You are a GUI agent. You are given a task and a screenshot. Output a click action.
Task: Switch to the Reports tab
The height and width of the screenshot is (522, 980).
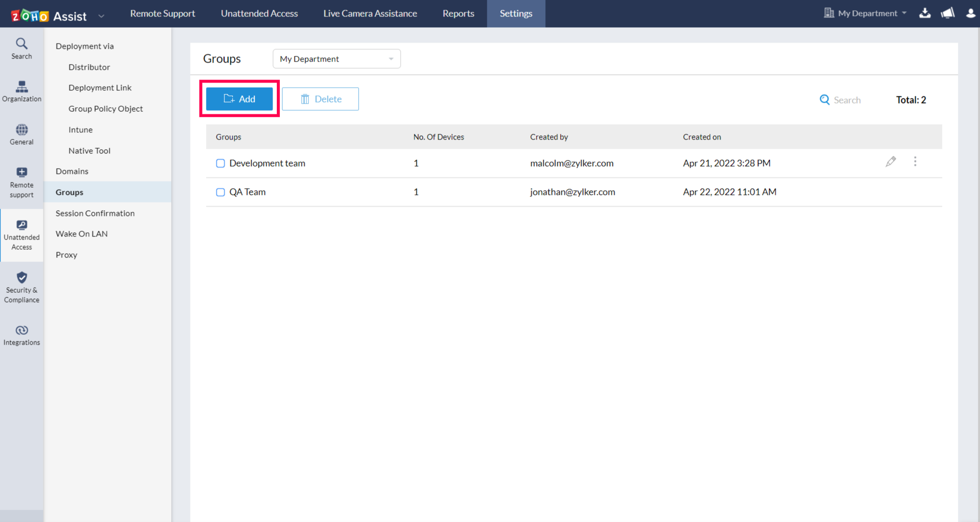pos(458,13)
